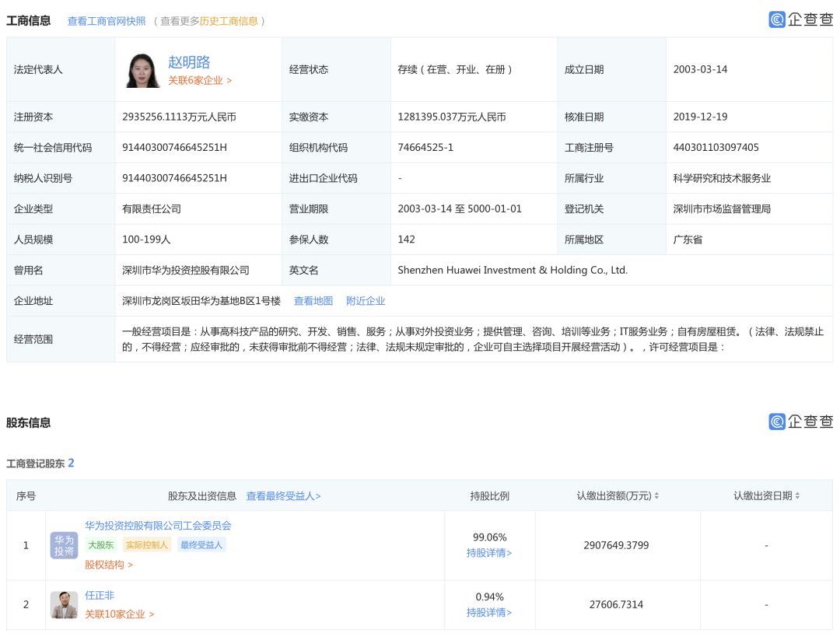The width and height of the screenshot is (840, 637).
Task: Sort by 认缴出资日期 using the sort arrows
Action: pyautogui.click(x=797, y=495)
